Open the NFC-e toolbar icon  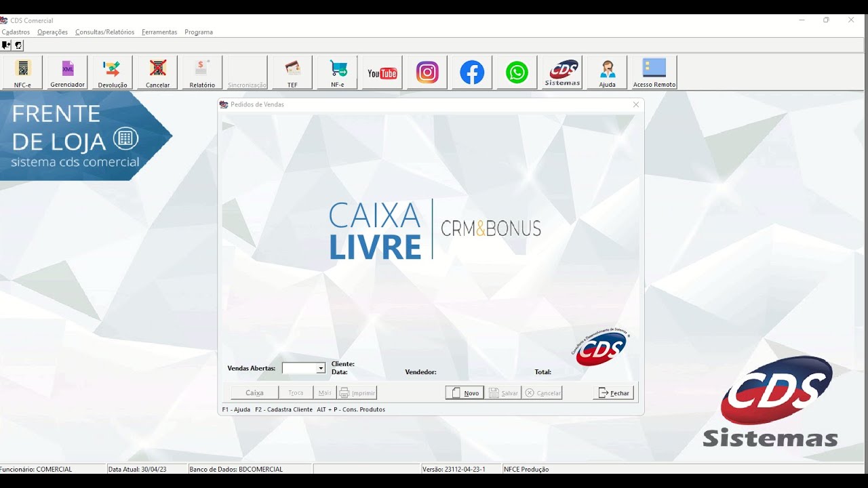click(x=22, y=73)
